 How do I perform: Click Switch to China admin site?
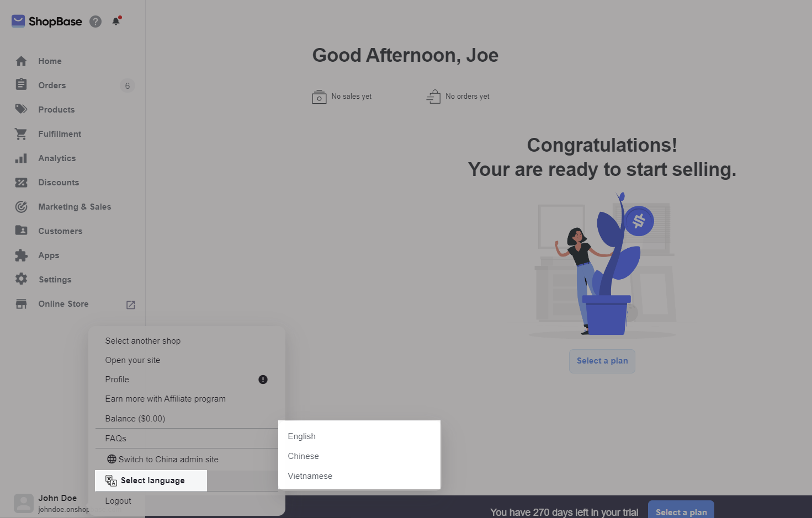pos(168,460)
